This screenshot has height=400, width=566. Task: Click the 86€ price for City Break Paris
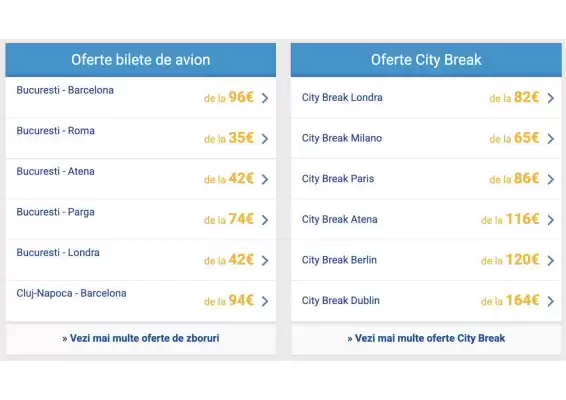click(526, 178)
